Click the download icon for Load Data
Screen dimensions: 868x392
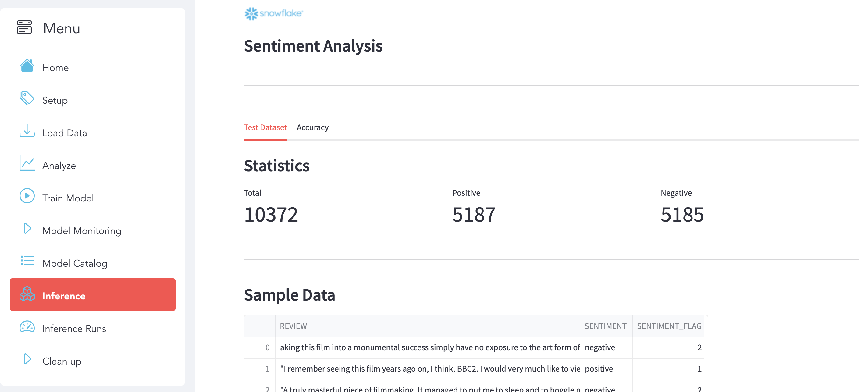click(x=27, y=131)
